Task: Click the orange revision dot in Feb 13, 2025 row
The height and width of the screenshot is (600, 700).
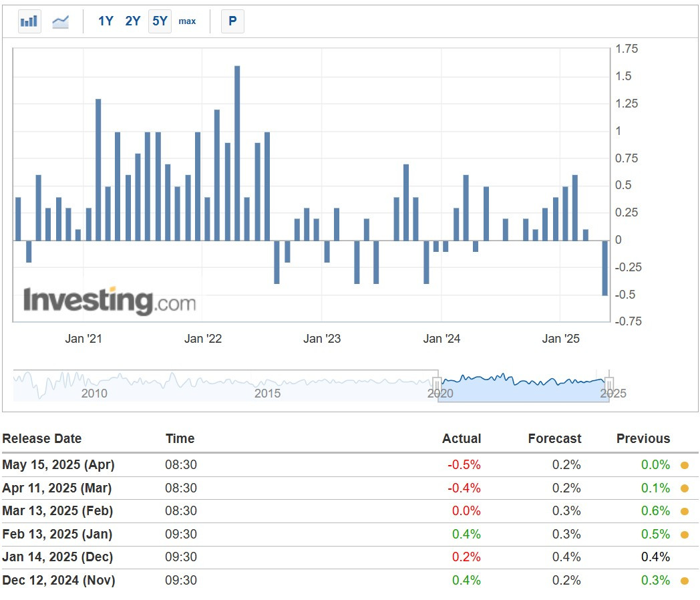Action: [685, 535]
